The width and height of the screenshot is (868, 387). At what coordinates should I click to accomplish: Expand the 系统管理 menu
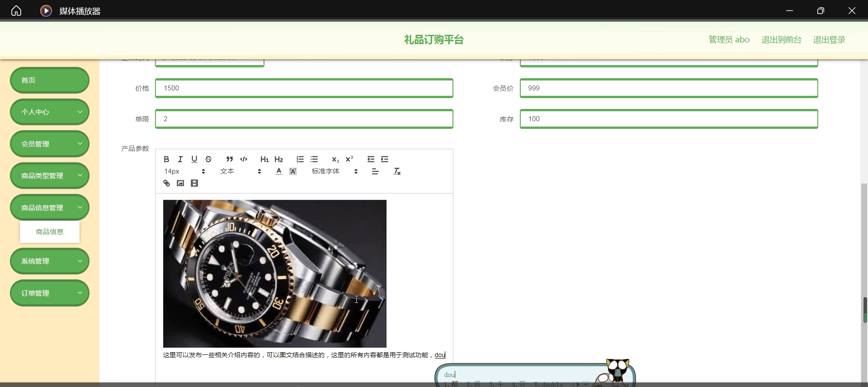pyautogui.click(x=50, y=261)
